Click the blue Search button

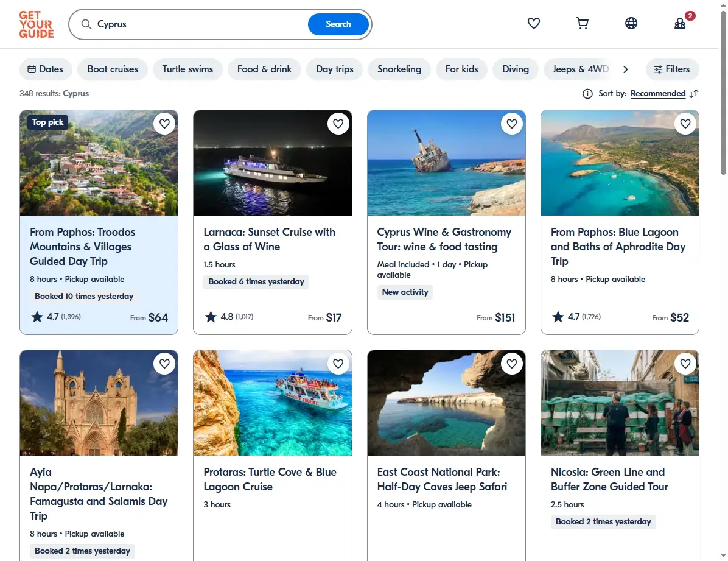coord(338,24)
